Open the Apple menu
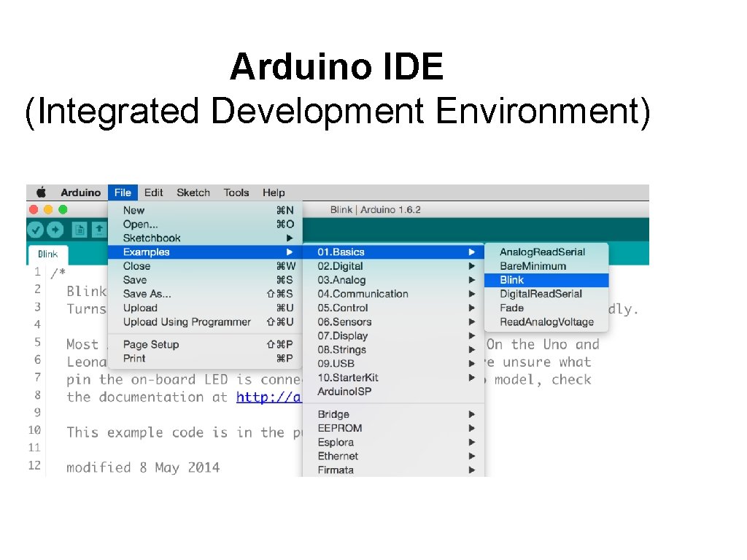747x560 pixels. (42, 192)
